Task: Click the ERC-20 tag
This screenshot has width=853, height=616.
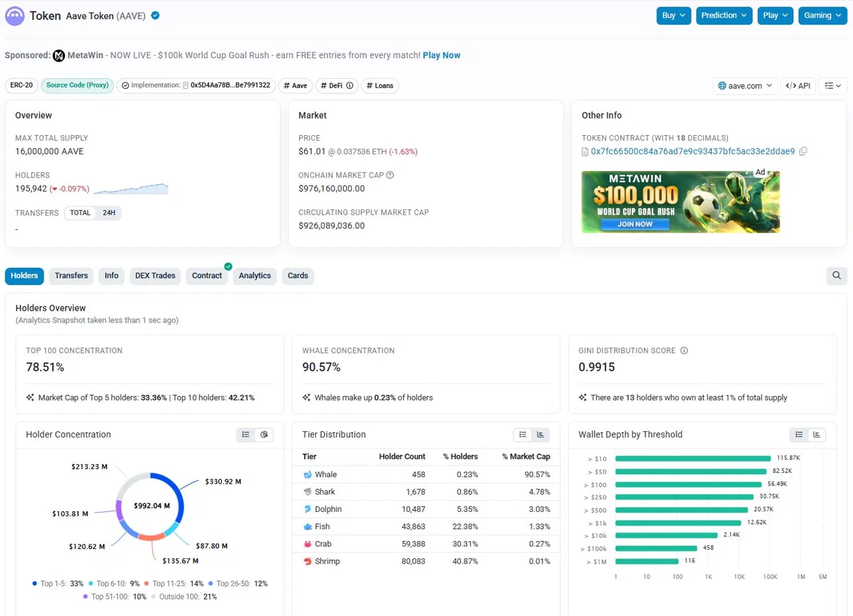Action: tap(22, 85)
